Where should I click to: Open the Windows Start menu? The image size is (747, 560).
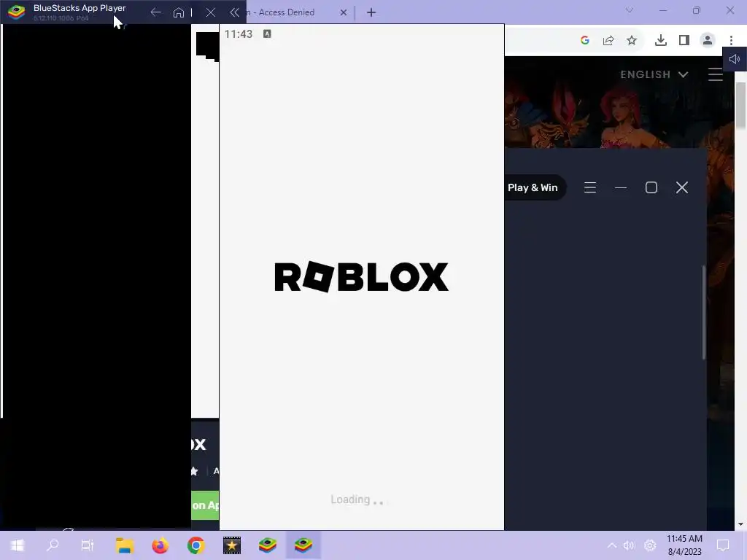coord(18,545)
